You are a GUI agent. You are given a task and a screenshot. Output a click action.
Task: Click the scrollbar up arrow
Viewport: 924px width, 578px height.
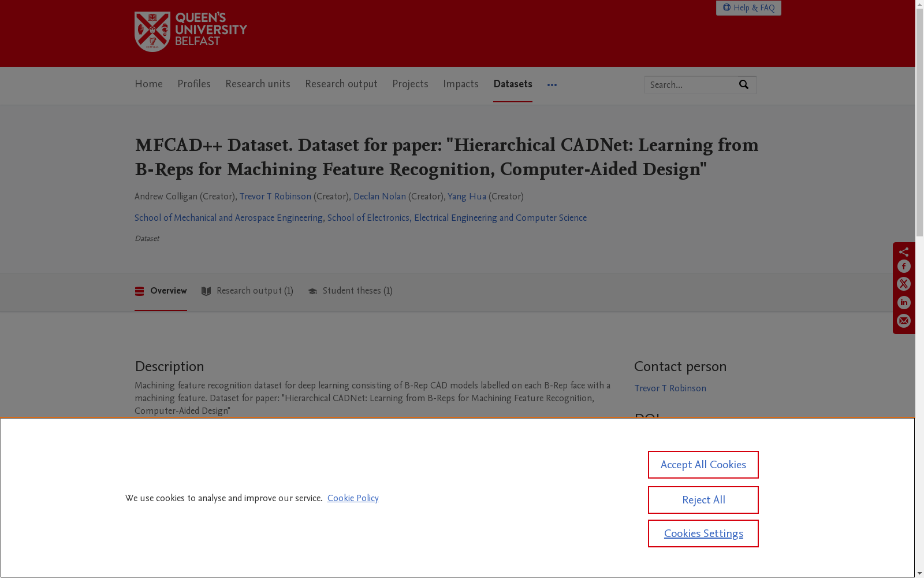[919, 5]
